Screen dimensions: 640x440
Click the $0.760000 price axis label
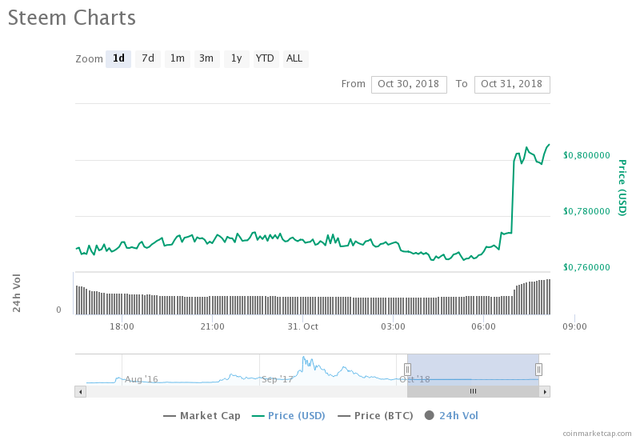pos(587,267)
